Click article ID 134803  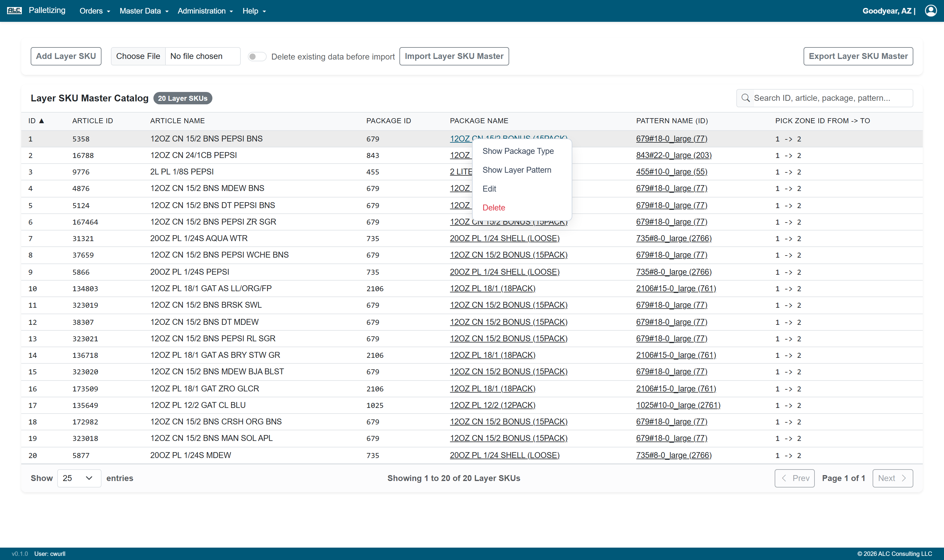pos(85,288)
